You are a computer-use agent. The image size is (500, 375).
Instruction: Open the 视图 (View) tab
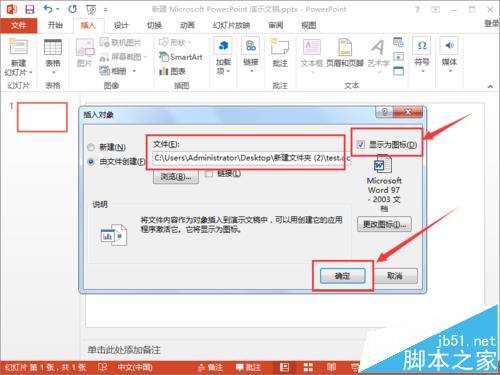(x=308, y=25)
